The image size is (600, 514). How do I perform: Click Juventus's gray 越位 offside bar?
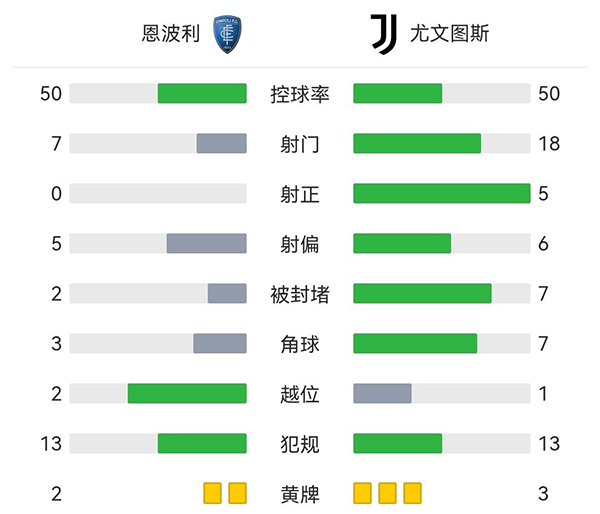[x=382, y=394]
